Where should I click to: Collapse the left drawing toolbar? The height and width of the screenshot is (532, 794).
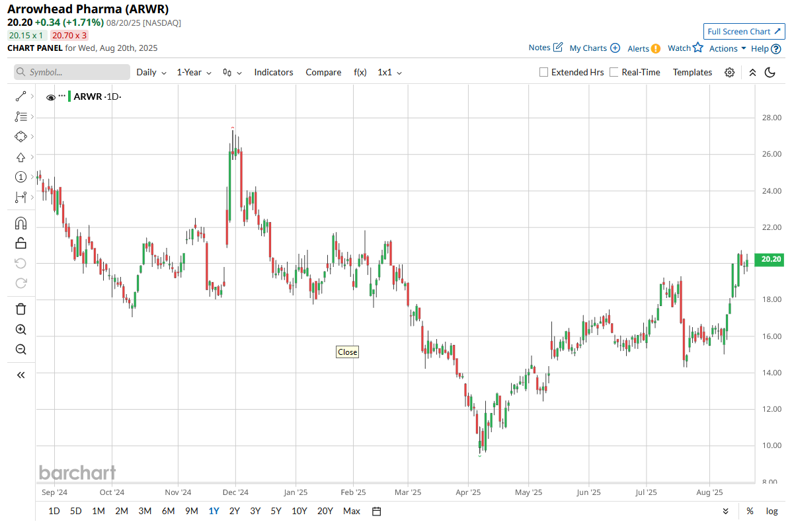coord(20,375)
